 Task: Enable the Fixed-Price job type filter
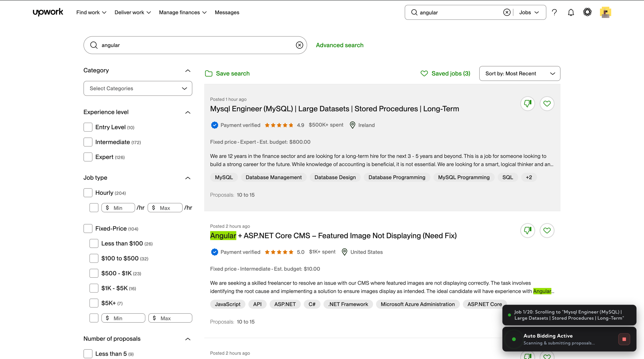88,228
